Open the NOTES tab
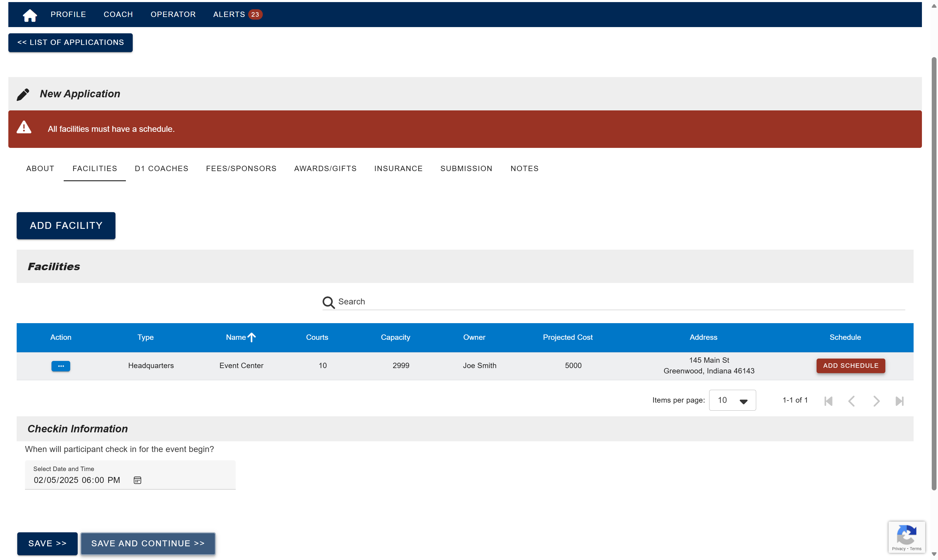Image resolution: width=938 pixels, height=560 pixels. point(524,169)
